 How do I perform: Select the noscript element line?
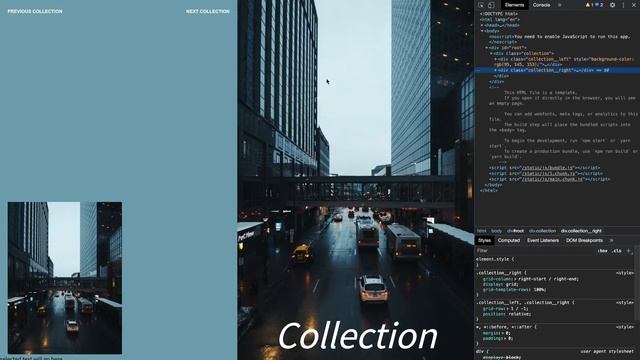tap(559, 37)
